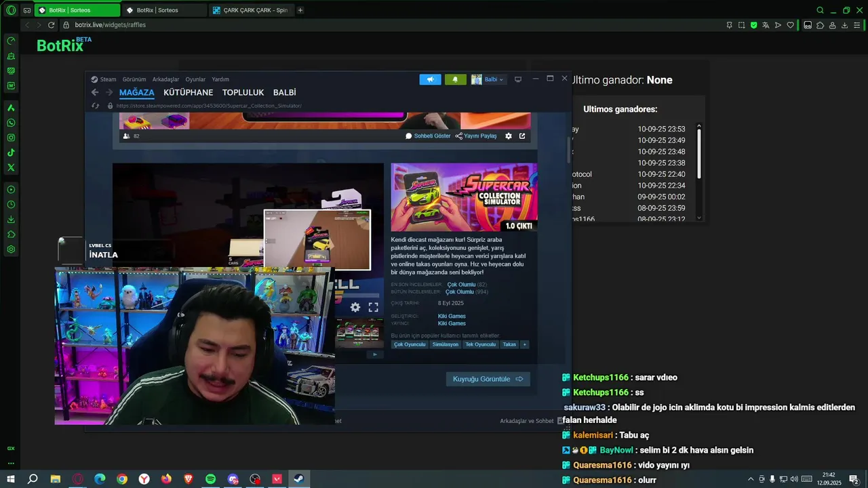The height and width of the screenshot is (488, 868).
Task: Click the Çok Olumlu (82) recent reviews link
Action: tap(467, 285)
